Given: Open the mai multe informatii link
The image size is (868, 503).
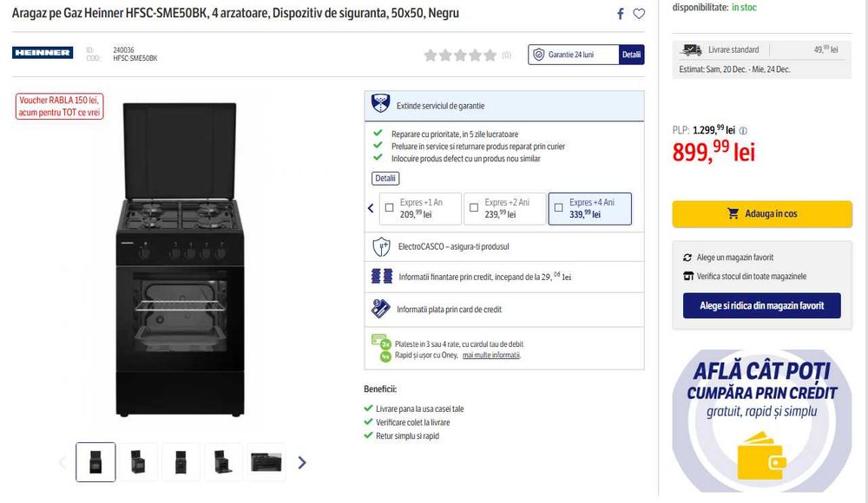Looking at the screenshot, I should click(x=491, y=356).
